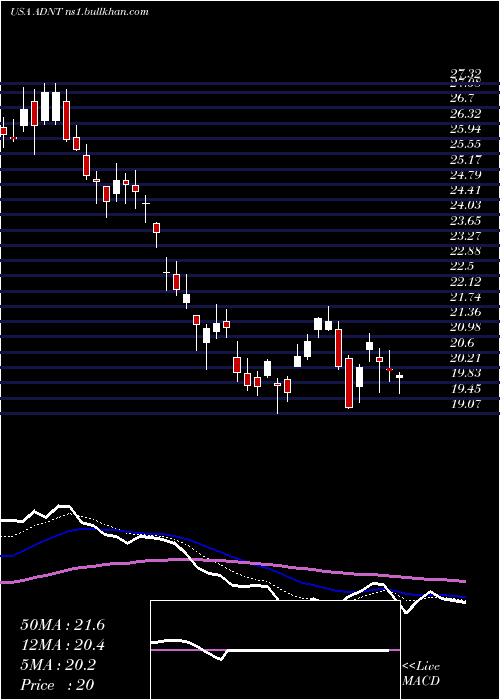Click the 19.83 price label
The height and width of the screenshot is (700, 500).
467,374
